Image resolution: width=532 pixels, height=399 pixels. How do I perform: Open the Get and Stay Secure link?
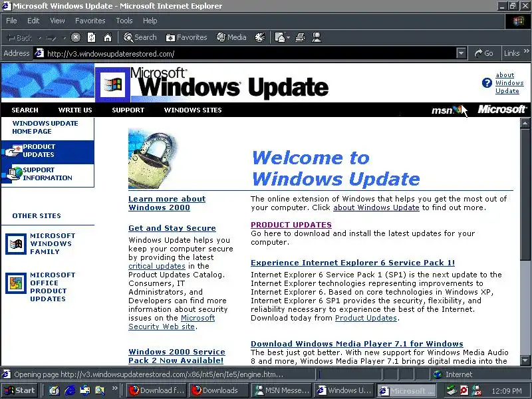click(172, 228)
